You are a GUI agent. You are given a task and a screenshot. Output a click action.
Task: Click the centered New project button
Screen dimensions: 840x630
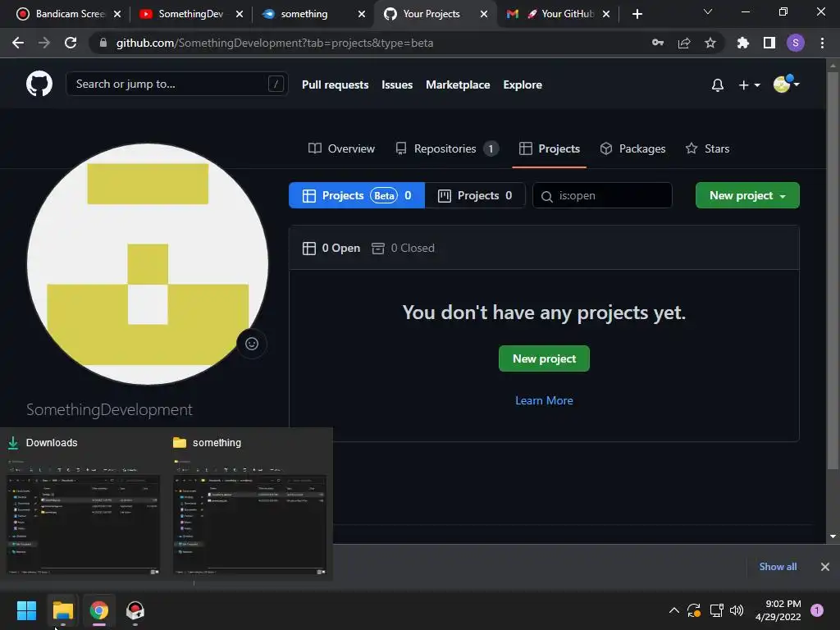pyautogui.click(x=544, y=358)
